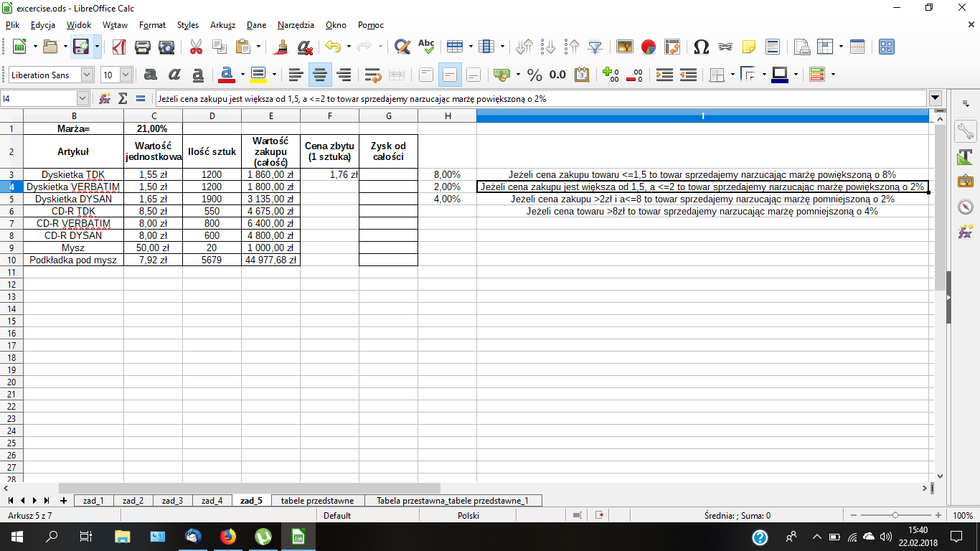Viewport: 980px width, 551px height.
Task: Toggle Align Bottom vertical alignment
Action: pos(473,75)
